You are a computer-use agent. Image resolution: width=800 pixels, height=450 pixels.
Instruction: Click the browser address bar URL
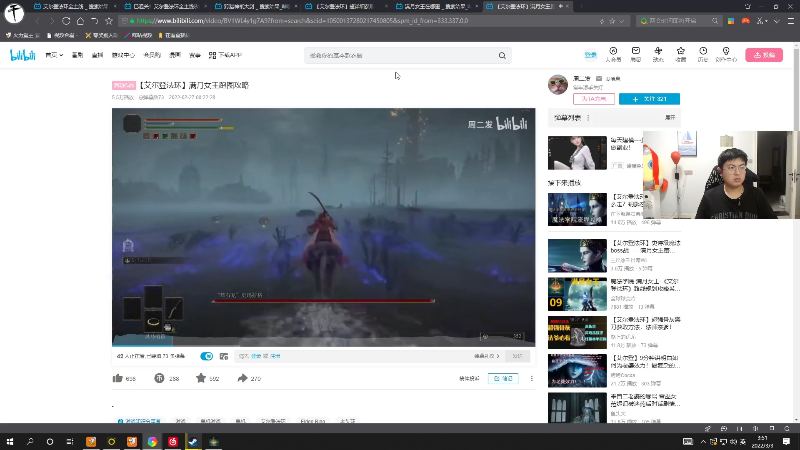coord(302,21)
